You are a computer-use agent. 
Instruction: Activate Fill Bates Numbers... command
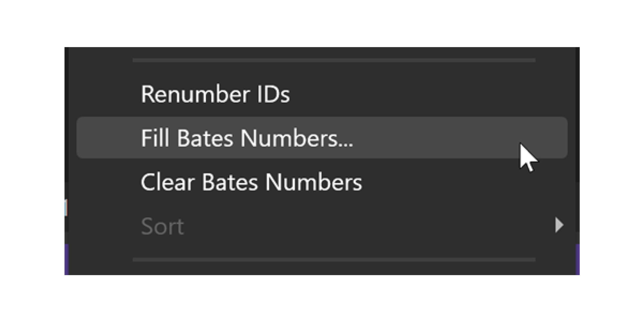click(x=247, y=138)
